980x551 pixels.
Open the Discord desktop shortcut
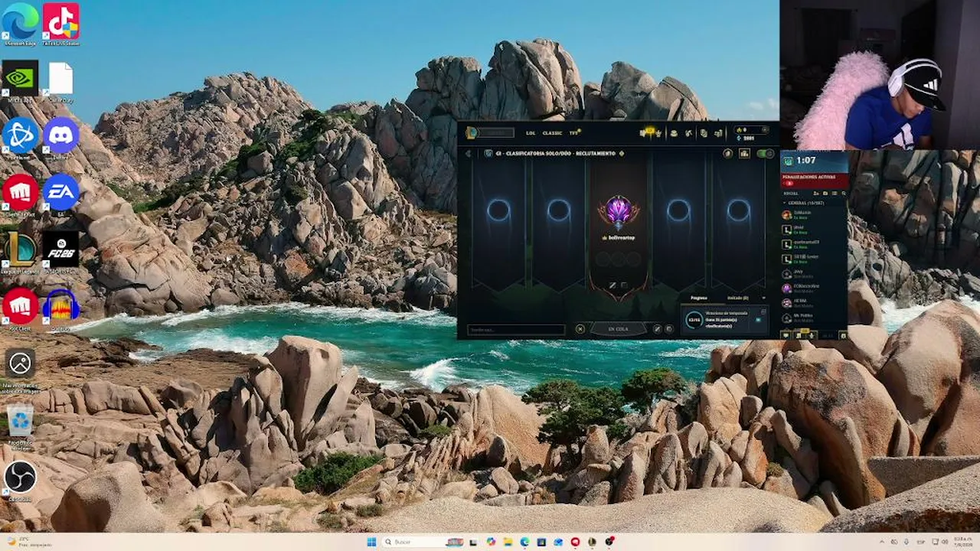(61, 139)
